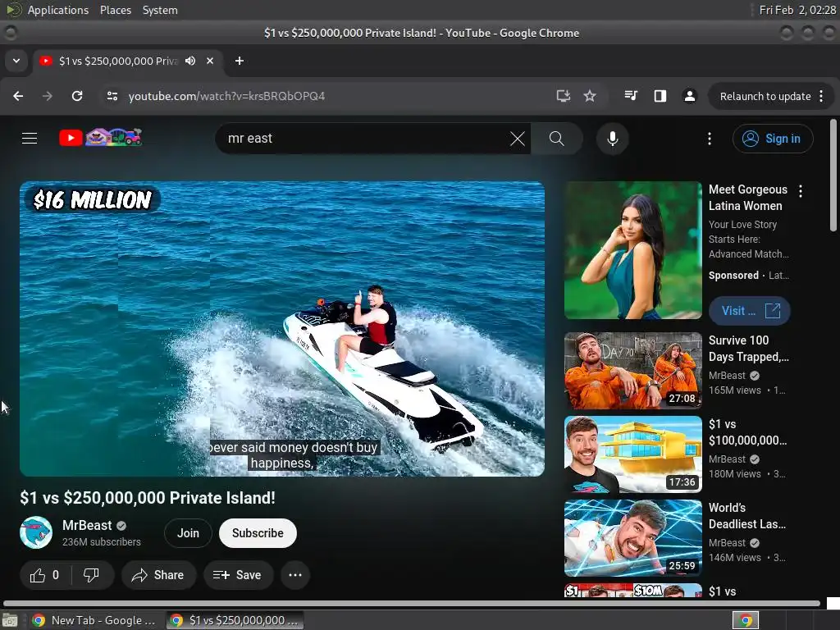Subscribe to MrBeast
The height and width of the screenshot is (630, 840).
[258, 533]
